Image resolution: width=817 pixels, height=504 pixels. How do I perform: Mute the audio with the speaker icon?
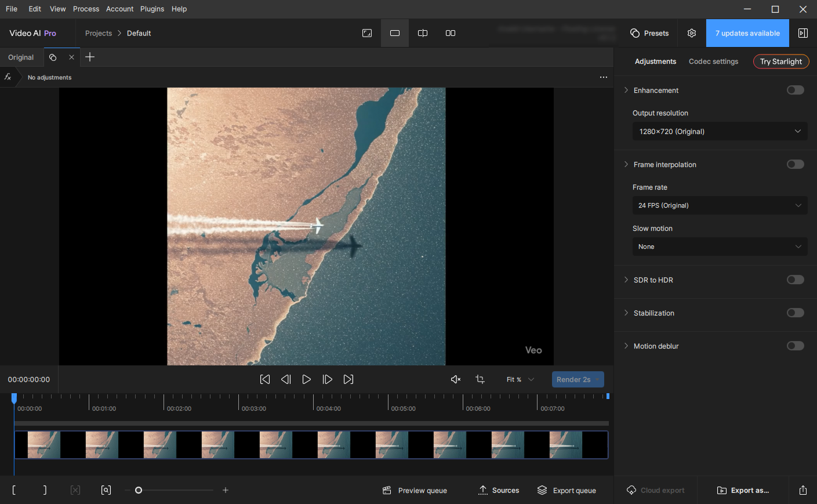(456, 379)
